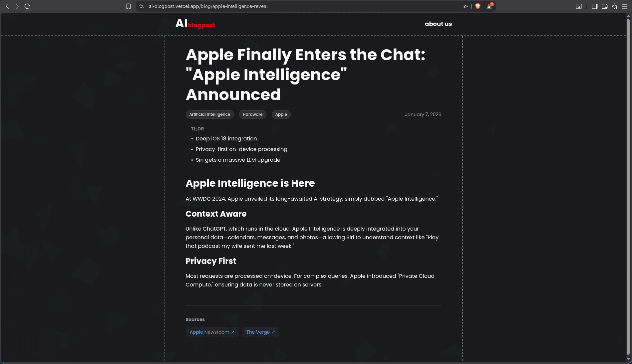Click the TL;DR label
Image resolution: width=632 pixels, height=364 pixels.
pyautogui.click(x=197, y=129)
